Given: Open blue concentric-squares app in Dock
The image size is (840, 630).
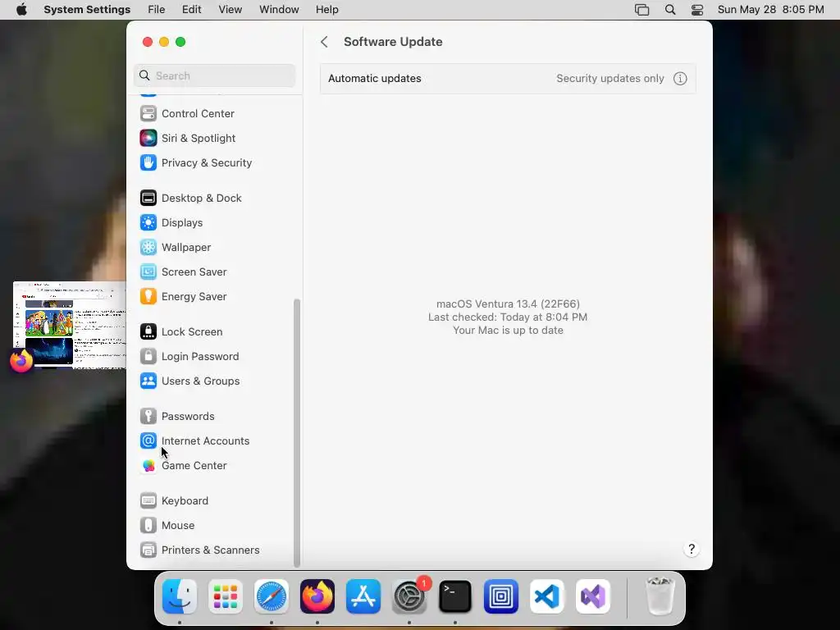Looking at the screenshot, I should 501,596.
